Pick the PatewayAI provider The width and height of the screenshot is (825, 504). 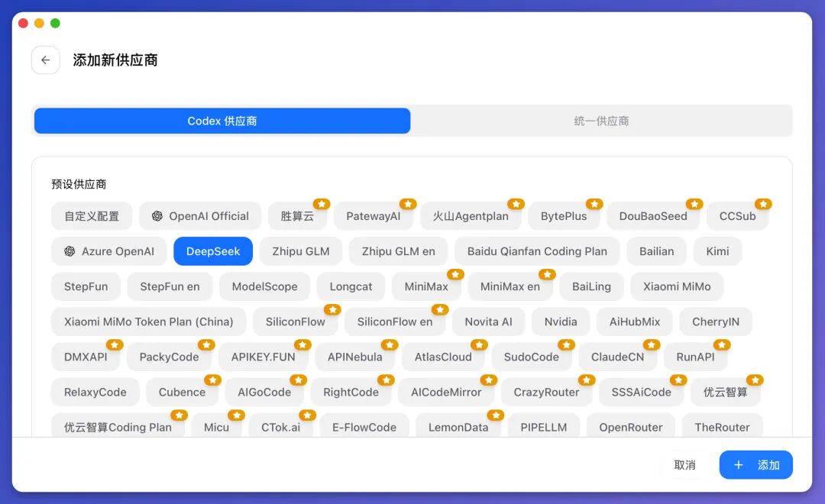(373, 216)
